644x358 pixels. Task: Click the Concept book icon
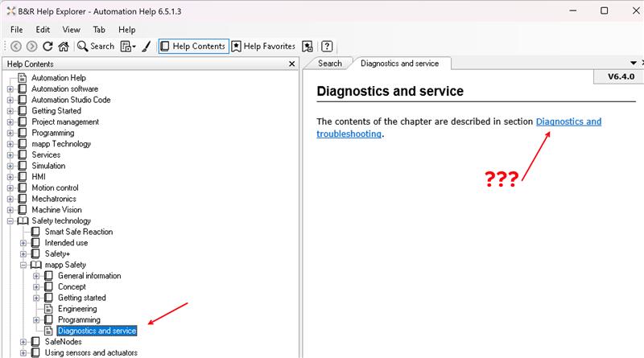tap(48, 287)
